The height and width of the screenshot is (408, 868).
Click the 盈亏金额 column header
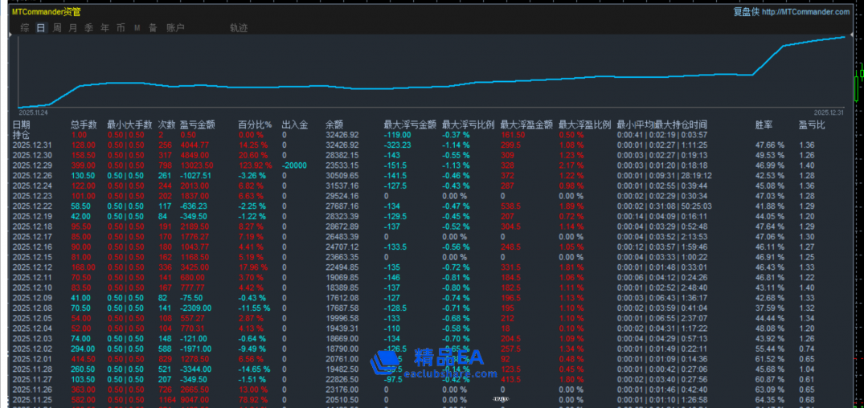(198, 124)
